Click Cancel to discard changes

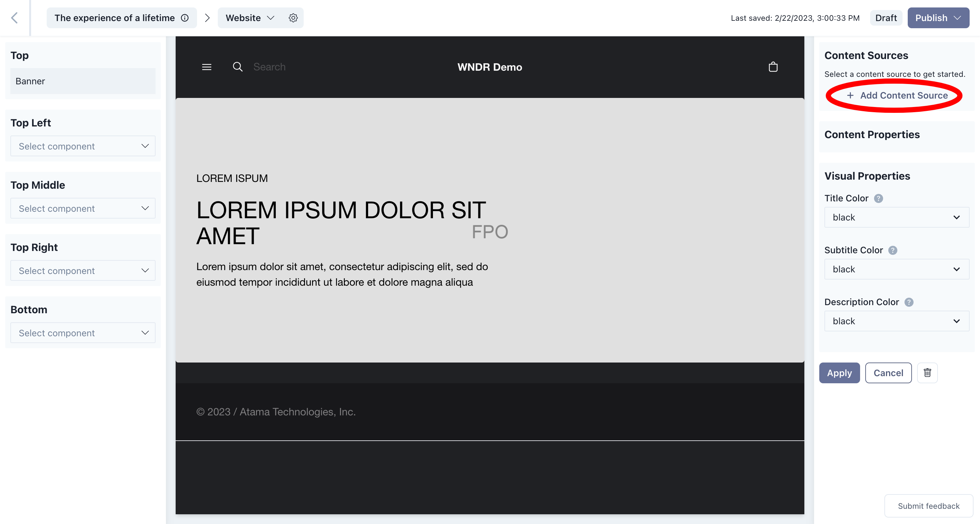(889, 372)
